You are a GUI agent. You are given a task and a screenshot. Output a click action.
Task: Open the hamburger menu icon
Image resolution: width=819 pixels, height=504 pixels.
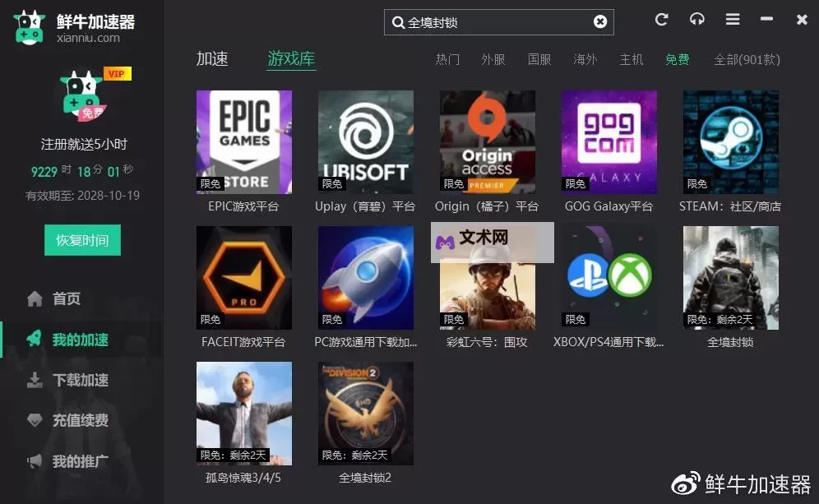click(733, 20)
